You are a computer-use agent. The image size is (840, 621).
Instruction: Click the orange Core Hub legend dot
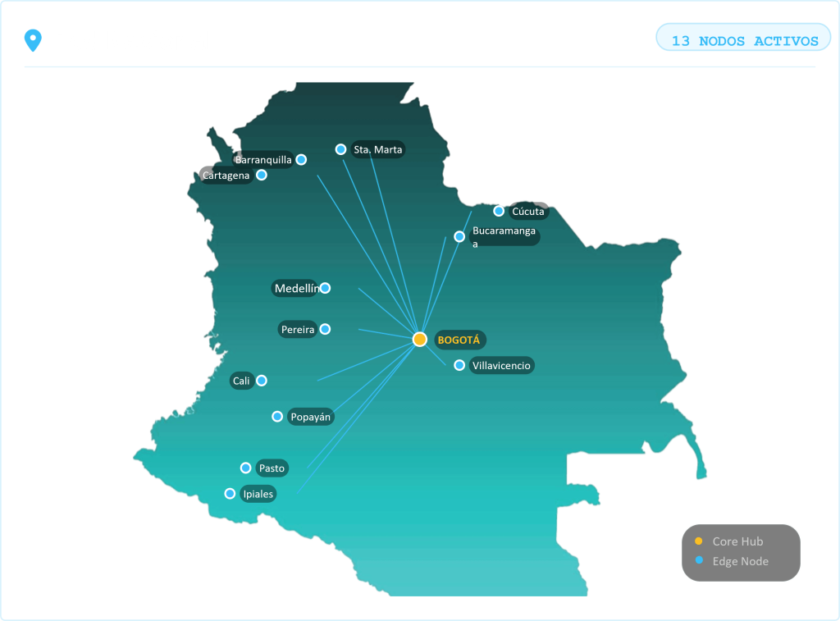(x=699, y=541)
